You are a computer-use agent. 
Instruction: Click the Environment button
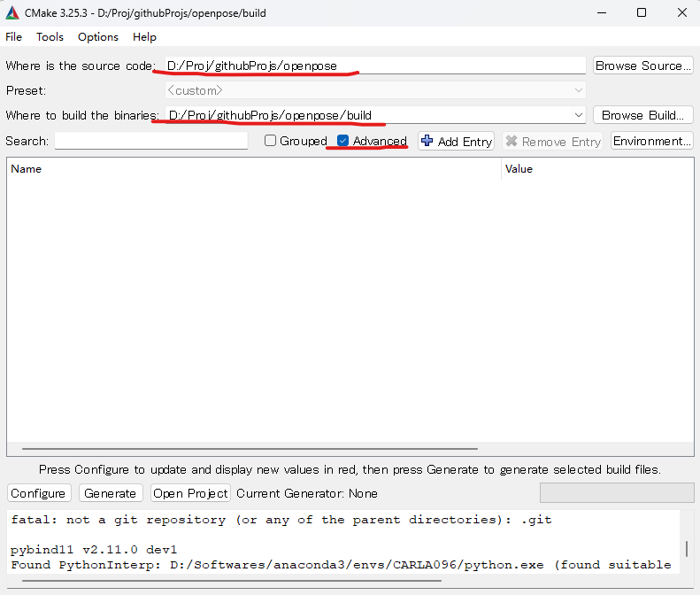click(x=651, y=142)
